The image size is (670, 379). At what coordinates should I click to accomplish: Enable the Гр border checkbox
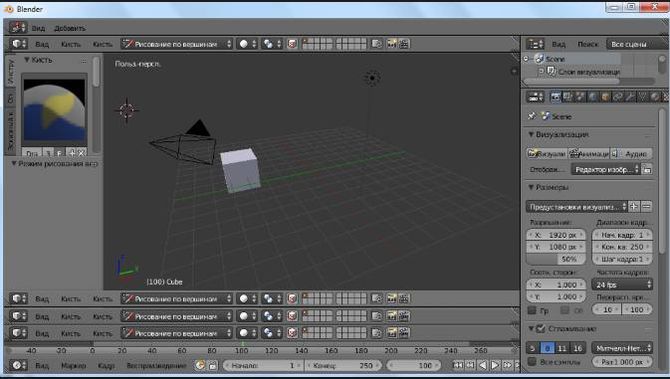click(532, 310)
